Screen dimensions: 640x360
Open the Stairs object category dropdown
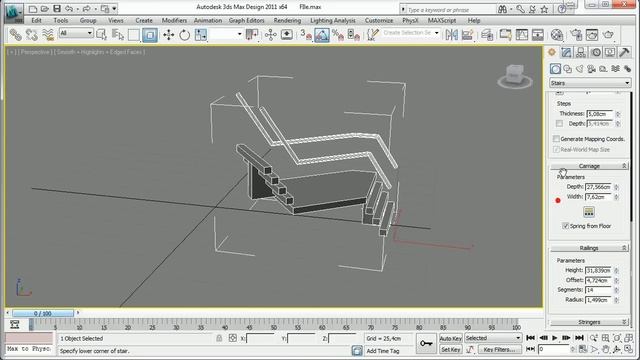click(x=590, y=83)
